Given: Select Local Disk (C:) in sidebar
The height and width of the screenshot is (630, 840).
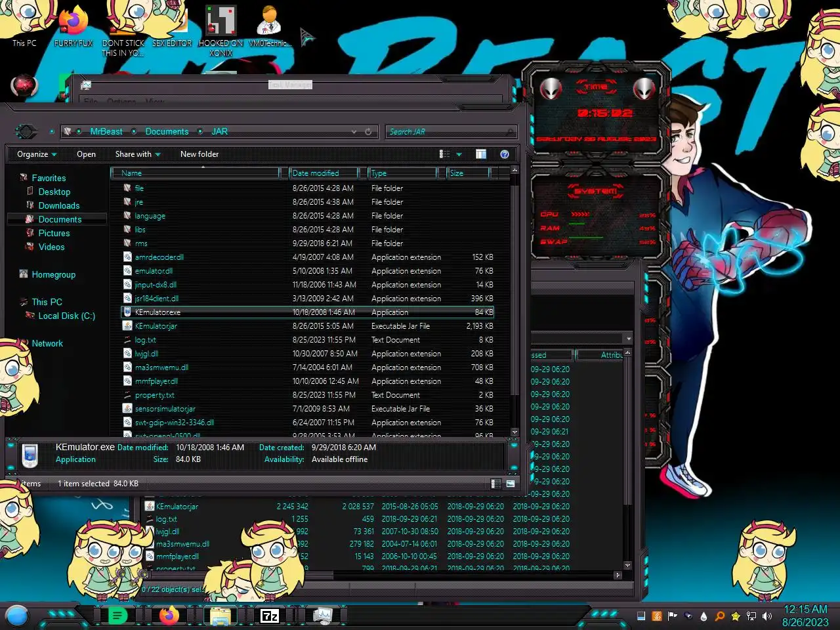Looking at the screenshot, I should pyautogui.click(x=66, y=316).
